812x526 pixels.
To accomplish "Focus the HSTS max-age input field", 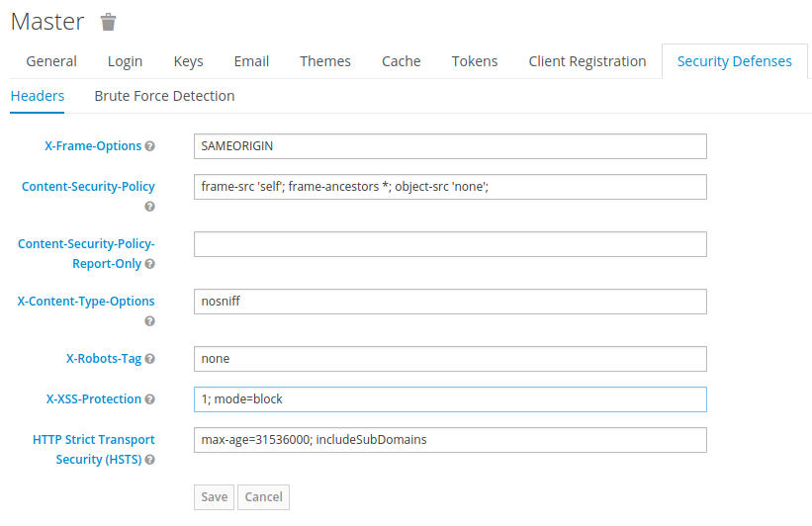I will coord(450,440).
